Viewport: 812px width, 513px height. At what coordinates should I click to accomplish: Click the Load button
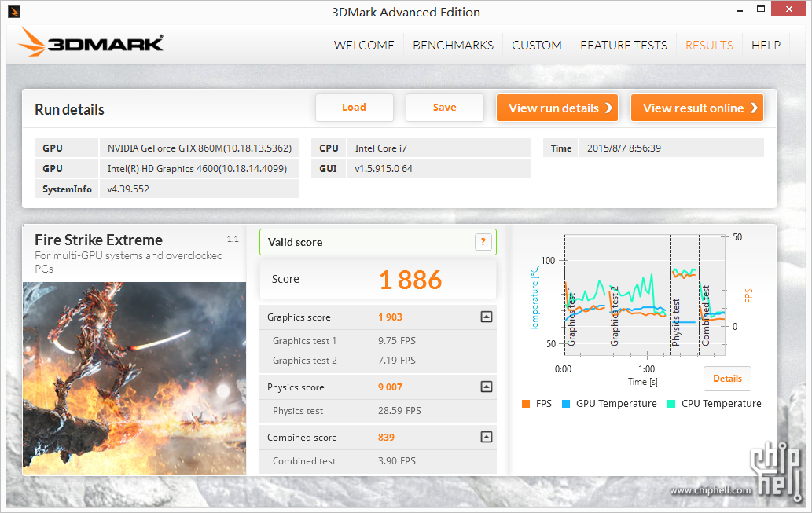coord(355,107)
